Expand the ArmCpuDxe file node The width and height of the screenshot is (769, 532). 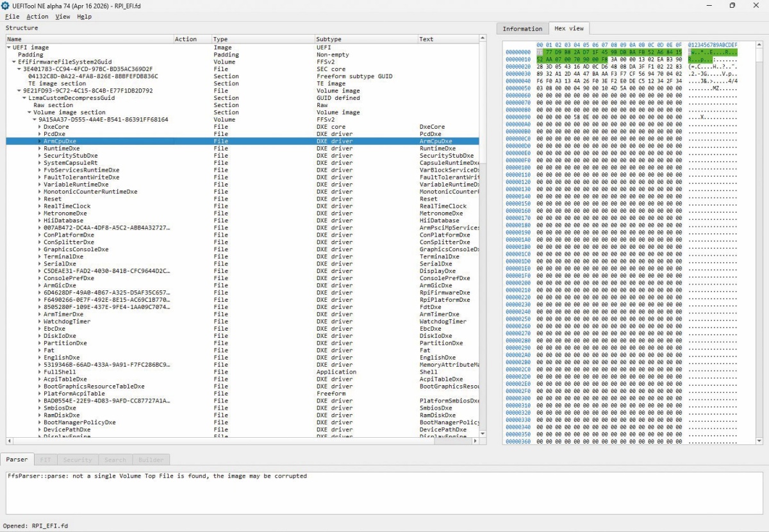(40, 141)
